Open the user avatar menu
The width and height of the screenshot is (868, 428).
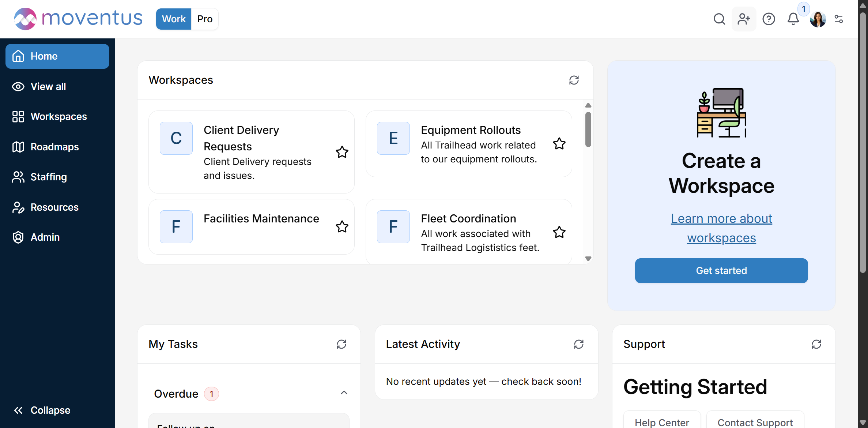click(x=818, y=19)
